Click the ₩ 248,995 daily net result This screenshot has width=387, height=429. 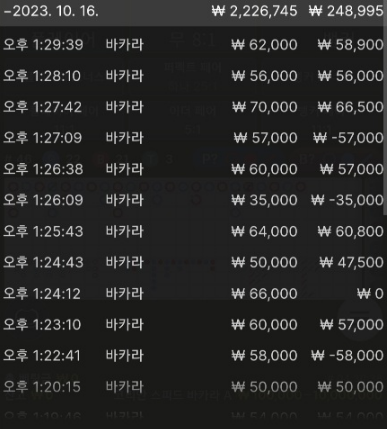point(346,11)
